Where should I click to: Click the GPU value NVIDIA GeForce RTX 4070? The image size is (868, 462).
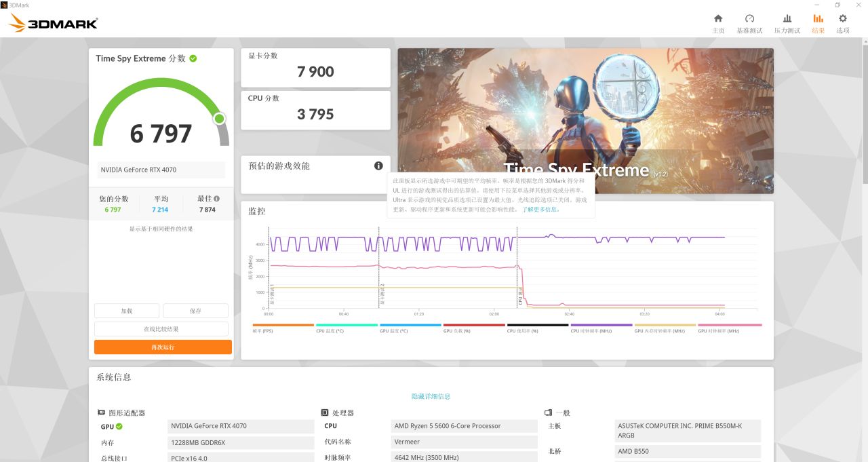(x=241, y=426)
